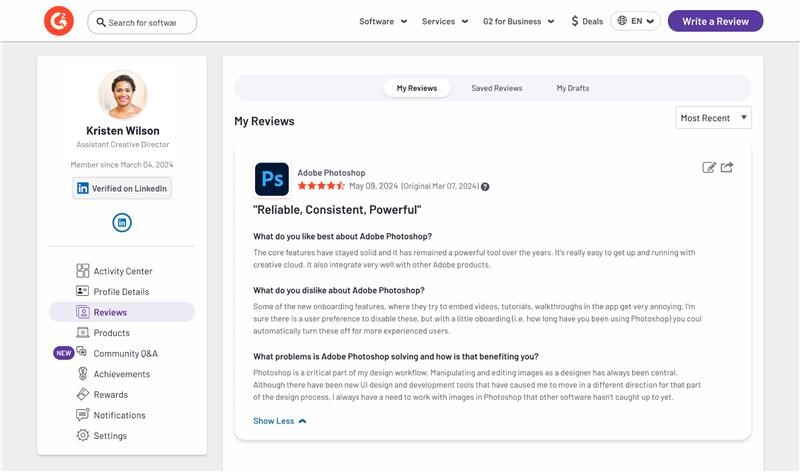Click the Notifications bell-message icon

coord(82,414)
